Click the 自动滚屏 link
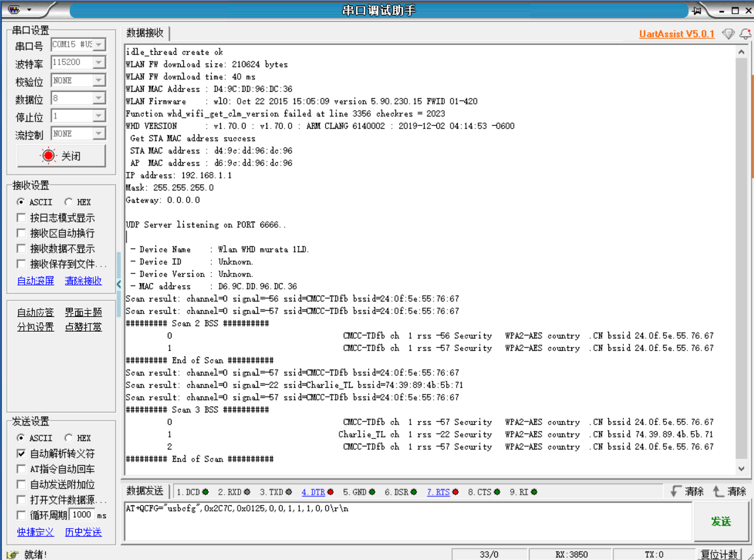The image size is (754, 560). [x=36, y=281]
